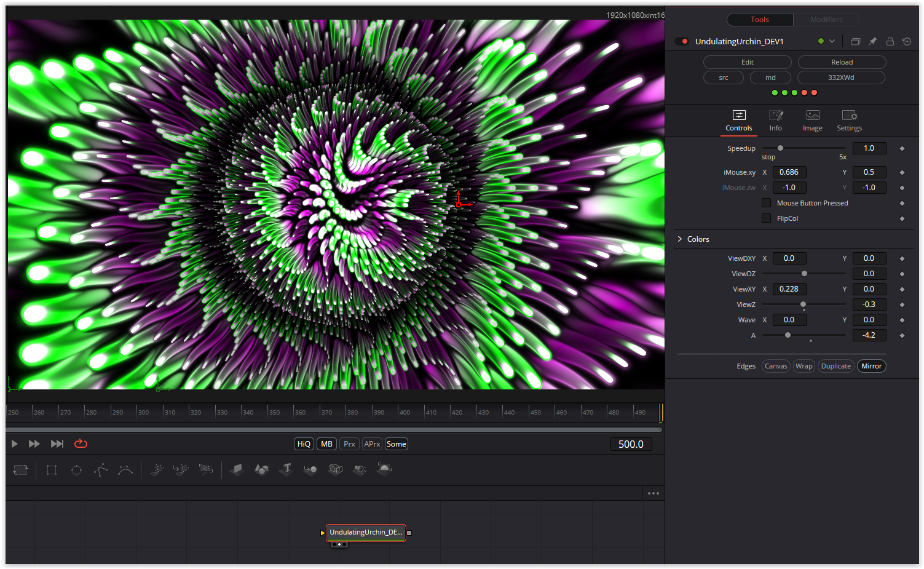Image resolution: width=924 pixels, height=569 pixels.
Task: Click the ViewDZ slider handle
Action: click(x=804, y=274)
